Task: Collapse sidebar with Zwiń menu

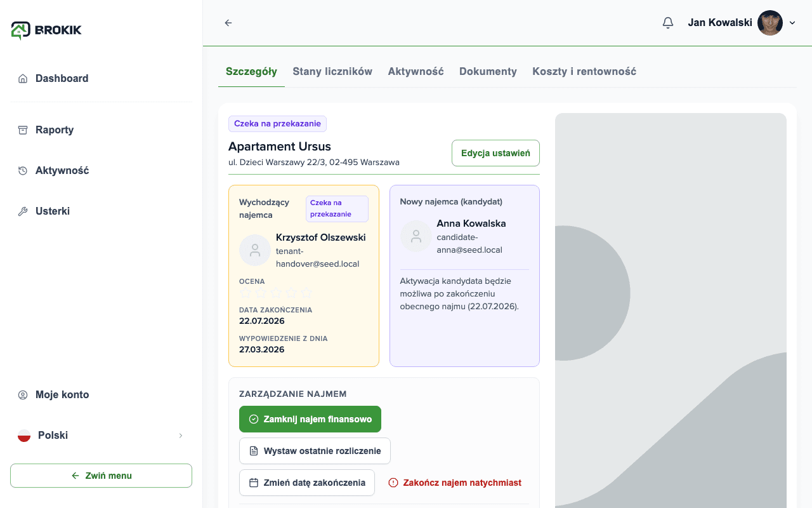Action: click(101, 476)
